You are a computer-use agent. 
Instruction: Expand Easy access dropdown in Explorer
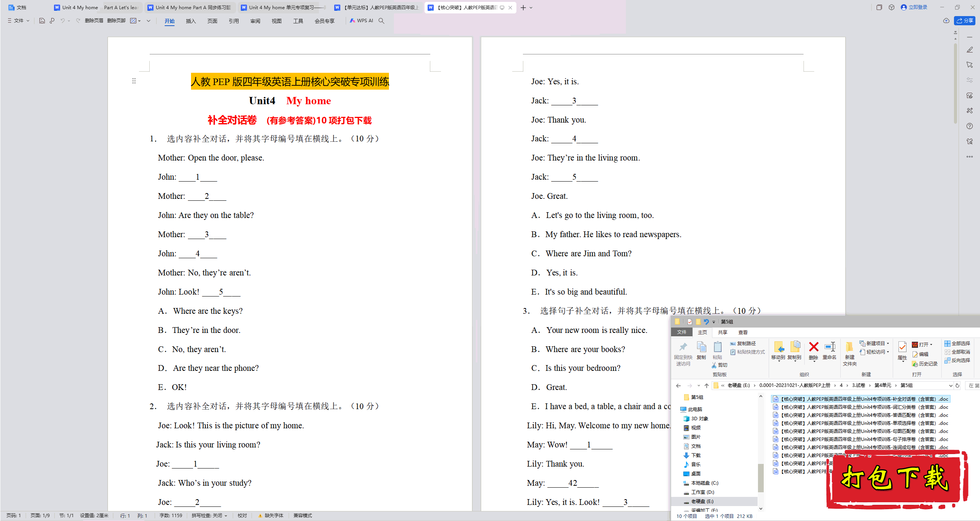point(888,352)
